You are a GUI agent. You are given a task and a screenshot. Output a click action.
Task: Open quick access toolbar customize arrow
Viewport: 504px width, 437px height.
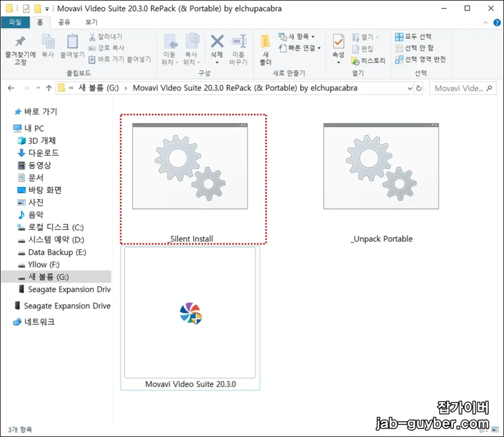click(47, 9)
